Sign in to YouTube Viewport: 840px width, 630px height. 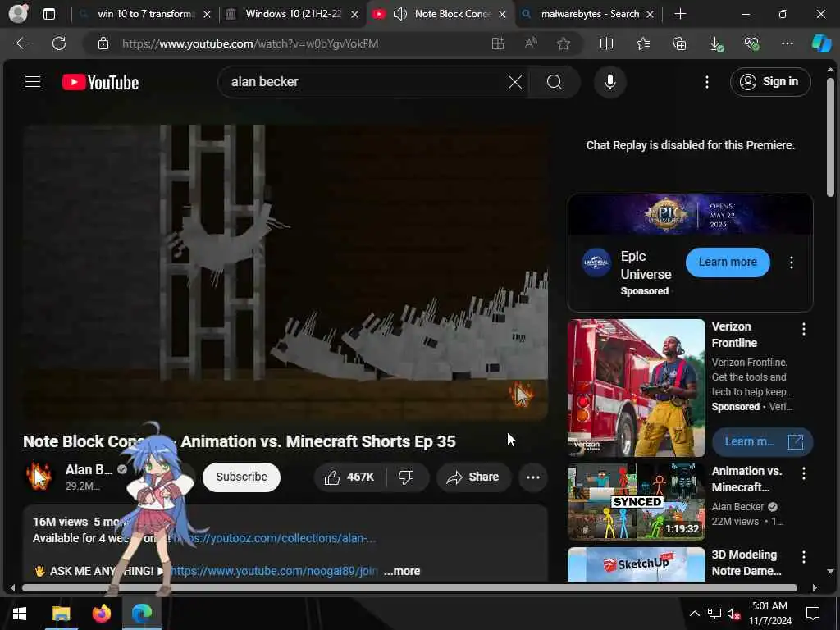tap(769, 82)
